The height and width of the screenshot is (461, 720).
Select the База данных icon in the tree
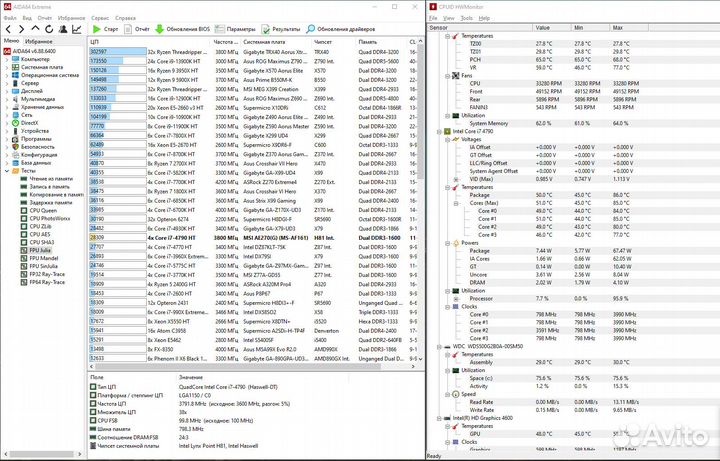[16, 163]
